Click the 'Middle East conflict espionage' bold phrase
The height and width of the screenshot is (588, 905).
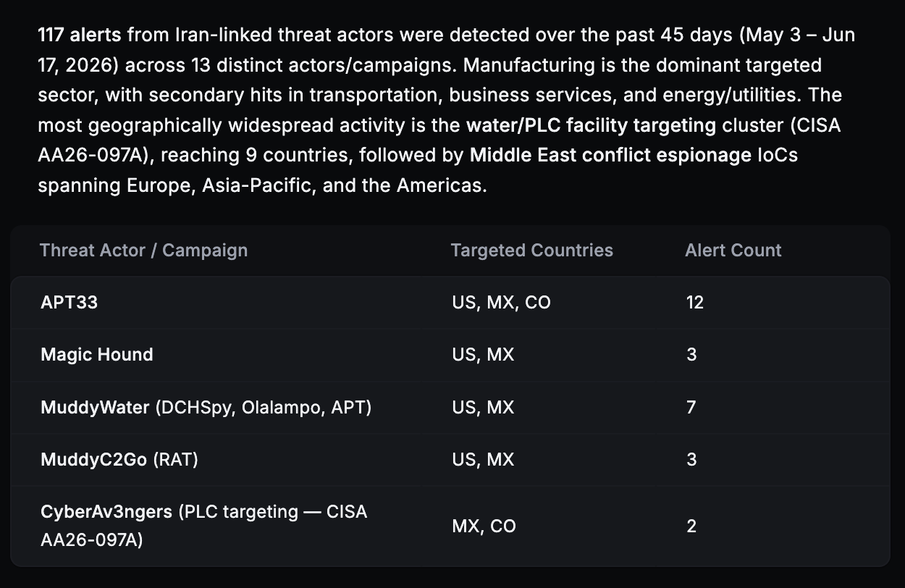610,155
